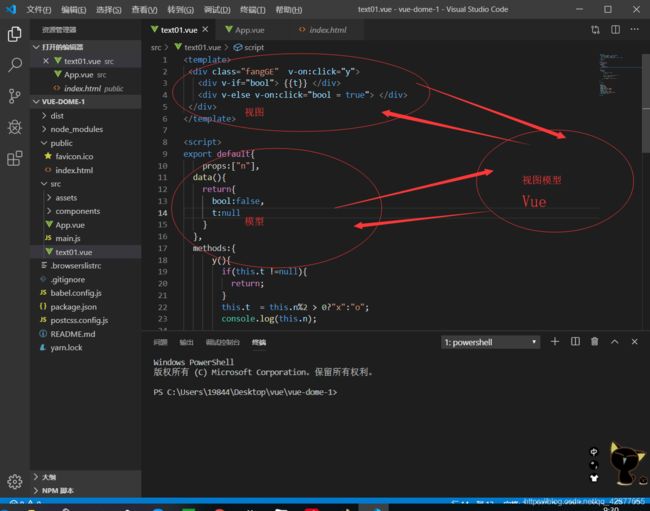650x511 pixels.
Task: Expand the dist folder
Action: (86, 116)
